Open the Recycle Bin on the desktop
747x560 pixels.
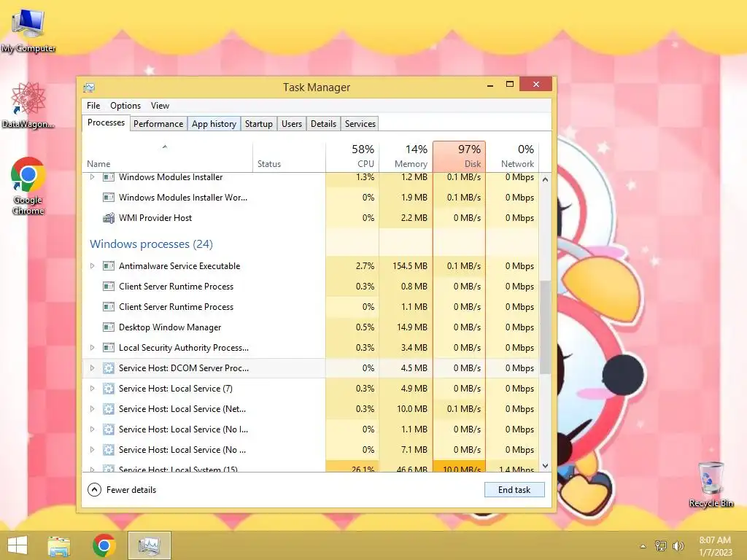711,484
